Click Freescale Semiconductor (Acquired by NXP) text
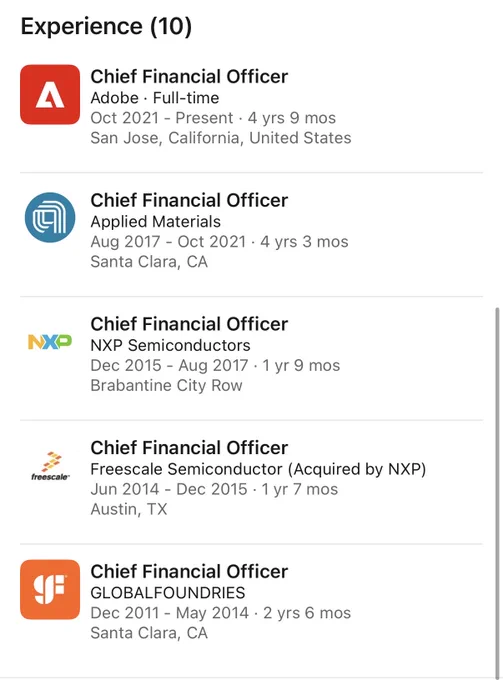 click(x=258, y=469)
